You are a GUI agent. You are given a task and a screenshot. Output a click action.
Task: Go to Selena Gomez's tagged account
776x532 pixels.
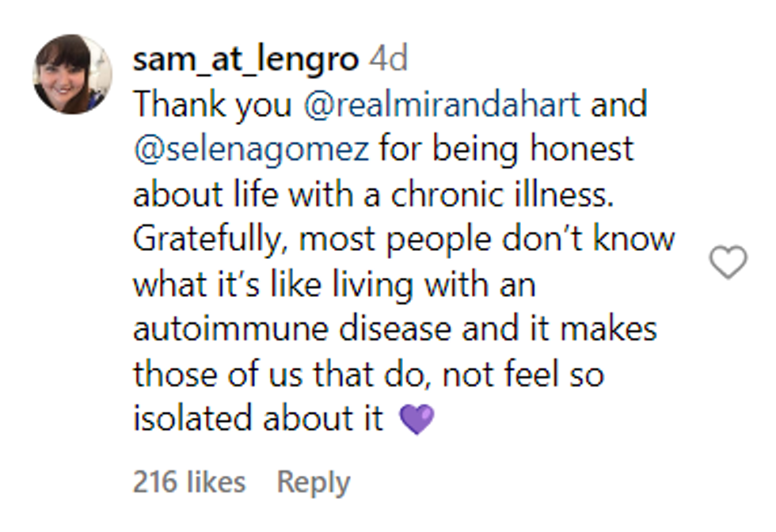[x=251, y=150]
